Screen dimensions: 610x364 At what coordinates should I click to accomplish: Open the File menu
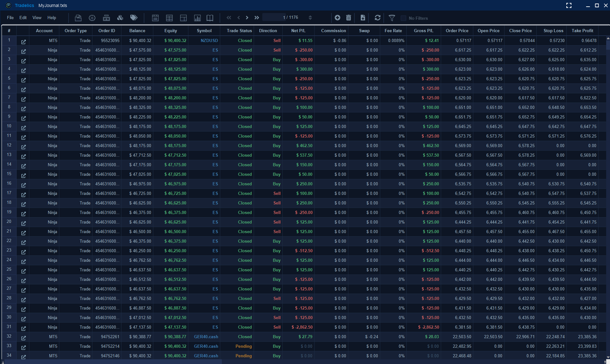[10, 18]
